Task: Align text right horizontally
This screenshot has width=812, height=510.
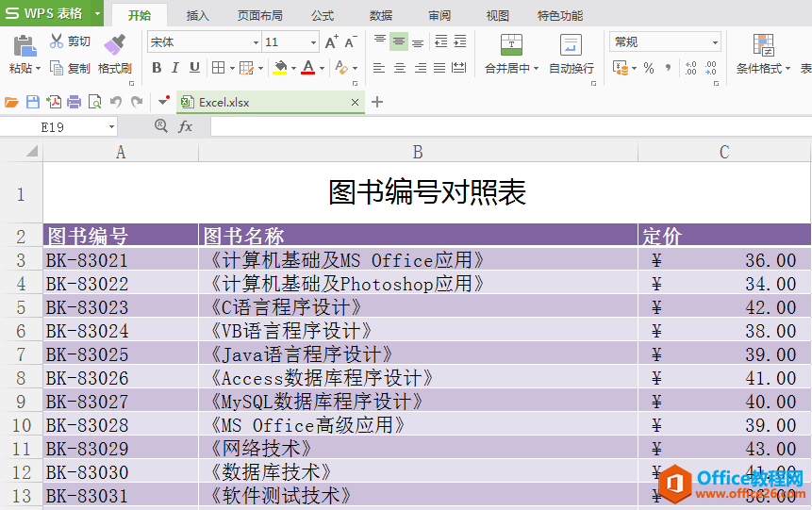Action: pos(420,68)
